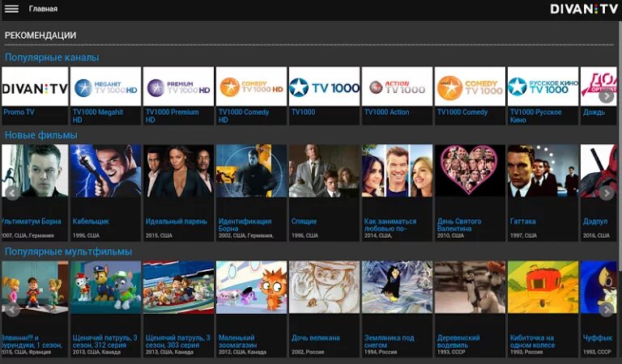Click Дочь великана title text
The width and height of the screenshot is (622, 364).
pos(316,337)
